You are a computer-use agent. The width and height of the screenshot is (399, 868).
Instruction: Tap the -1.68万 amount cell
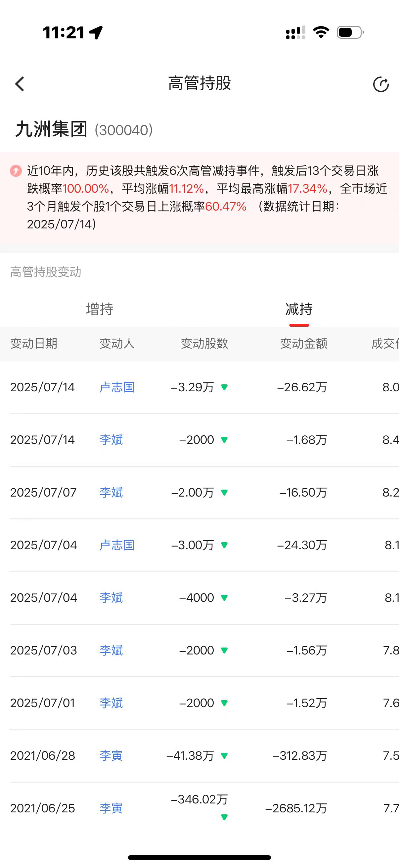click(307, 440)
